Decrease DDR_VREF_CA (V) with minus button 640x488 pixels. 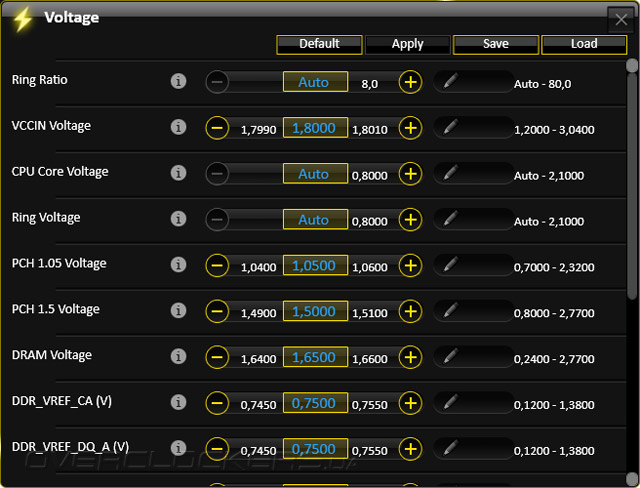click(217, 404)
